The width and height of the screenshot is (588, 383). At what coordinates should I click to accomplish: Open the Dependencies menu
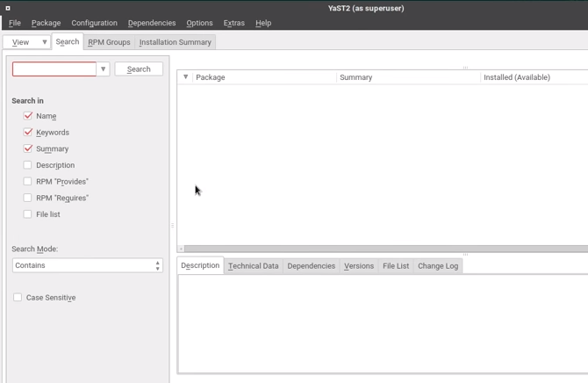pyautogui.click(x=151, y=23)
